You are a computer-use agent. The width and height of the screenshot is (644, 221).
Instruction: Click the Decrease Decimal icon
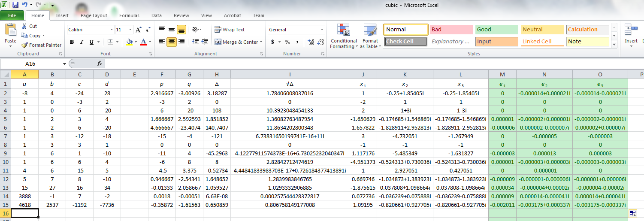(321, 42)
